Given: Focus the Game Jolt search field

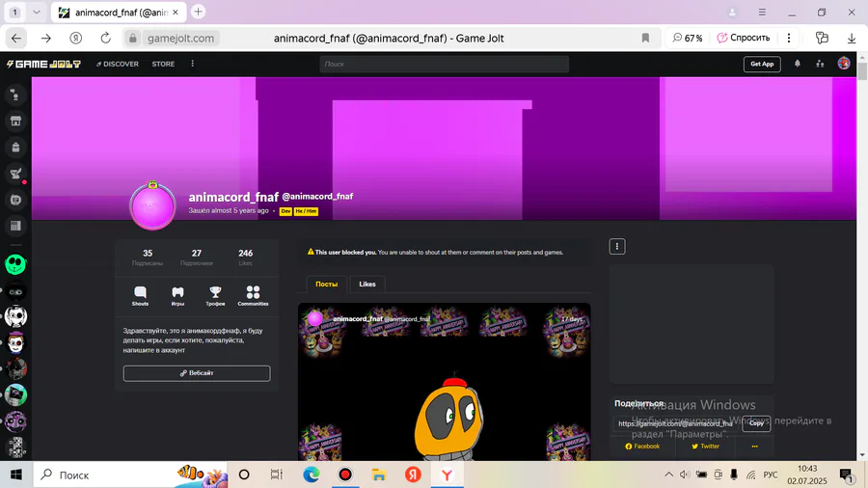Looking at the screenshot, I should point(444,65).
